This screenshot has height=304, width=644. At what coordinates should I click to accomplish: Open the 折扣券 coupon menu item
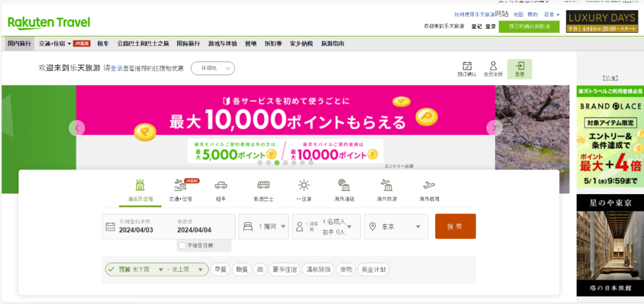[x=273, y=44]
